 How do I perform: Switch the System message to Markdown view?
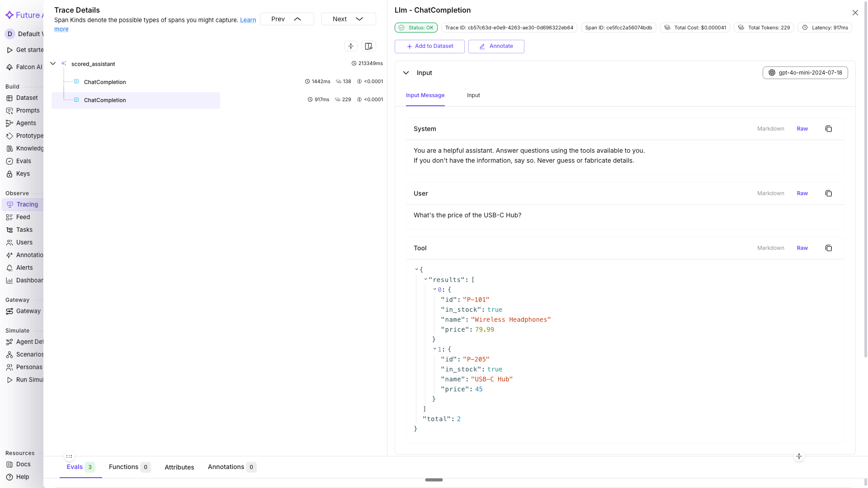[x=771, y=129]
